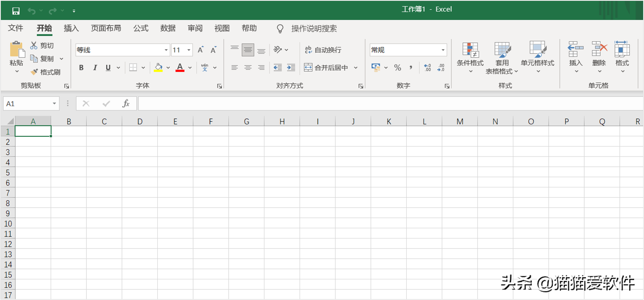
Task: Apply bold formatting
Action: coord(81,67)
